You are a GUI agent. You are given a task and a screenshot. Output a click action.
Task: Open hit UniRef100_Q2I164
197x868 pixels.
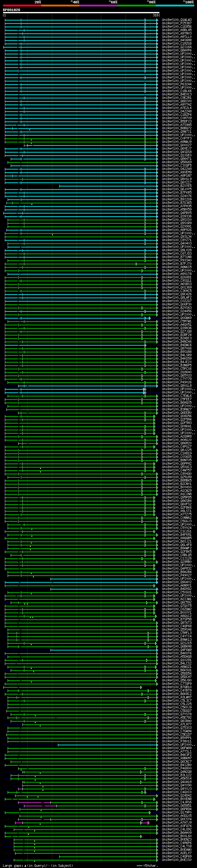click(x=176, y=47)
